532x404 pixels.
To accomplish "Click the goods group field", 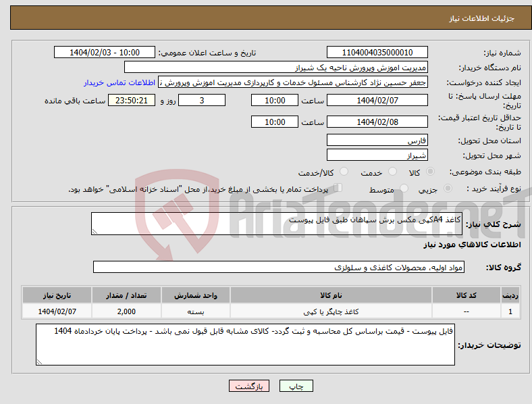I will coord(279,267).
